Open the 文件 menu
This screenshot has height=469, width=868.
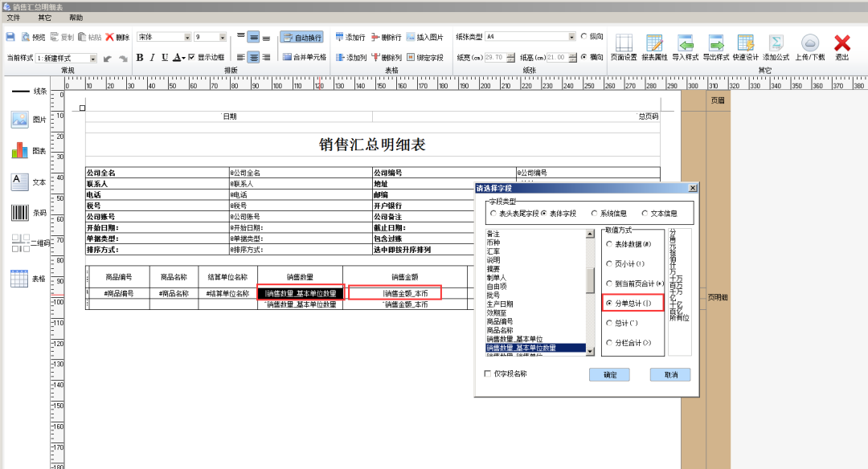click(14, 18)
